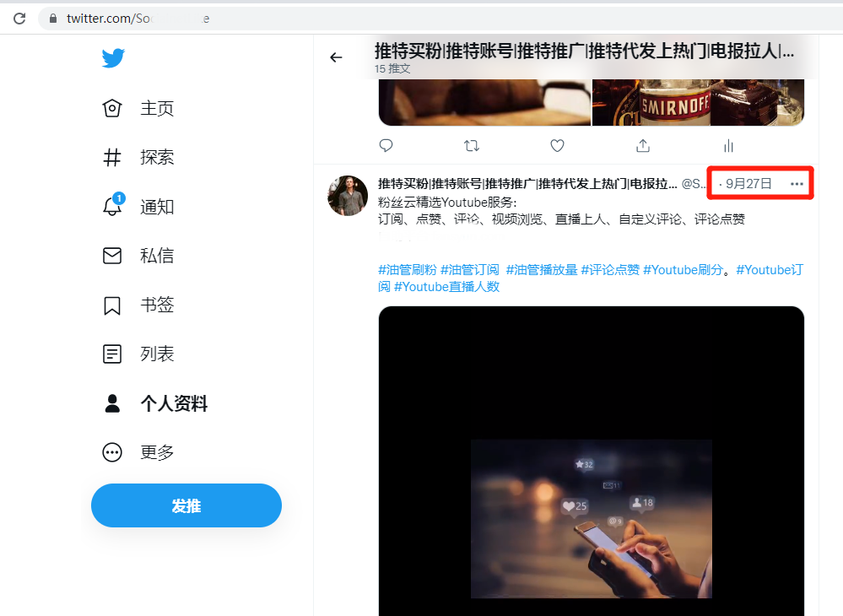Open the tweet author's avatar
This screenshot has height=616, width=843.
click(348, 196)
